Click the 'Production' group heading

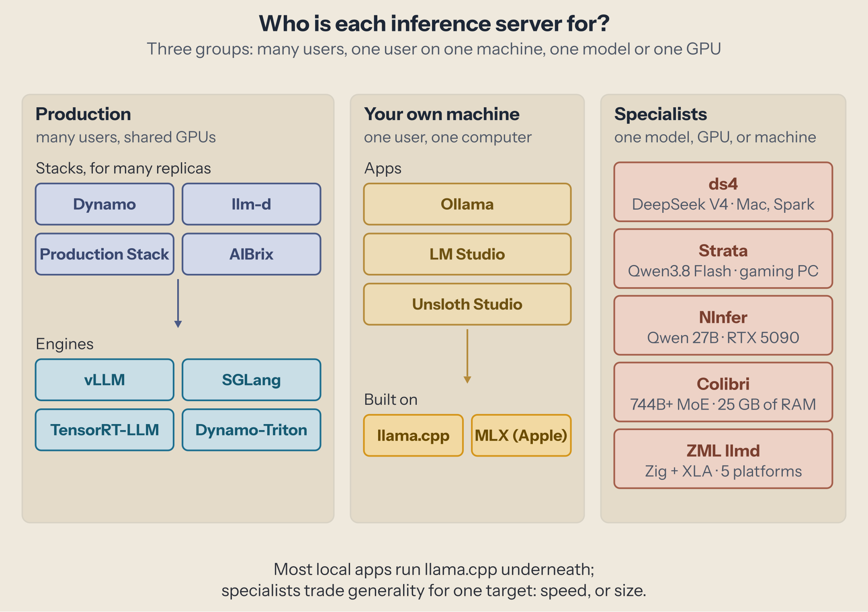[83, 114]
